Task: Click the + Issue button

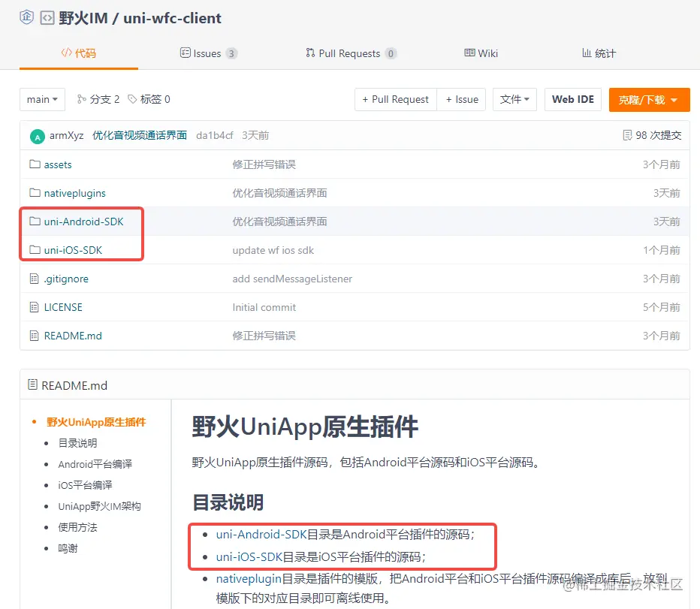Action: point(462,99)
